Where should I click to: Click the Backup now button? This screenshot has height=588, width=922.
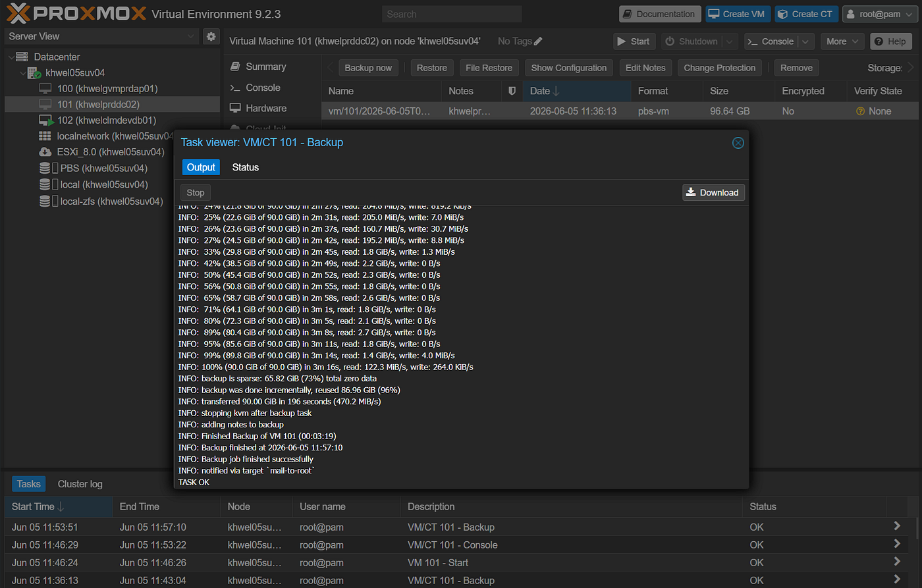(368, 68)
